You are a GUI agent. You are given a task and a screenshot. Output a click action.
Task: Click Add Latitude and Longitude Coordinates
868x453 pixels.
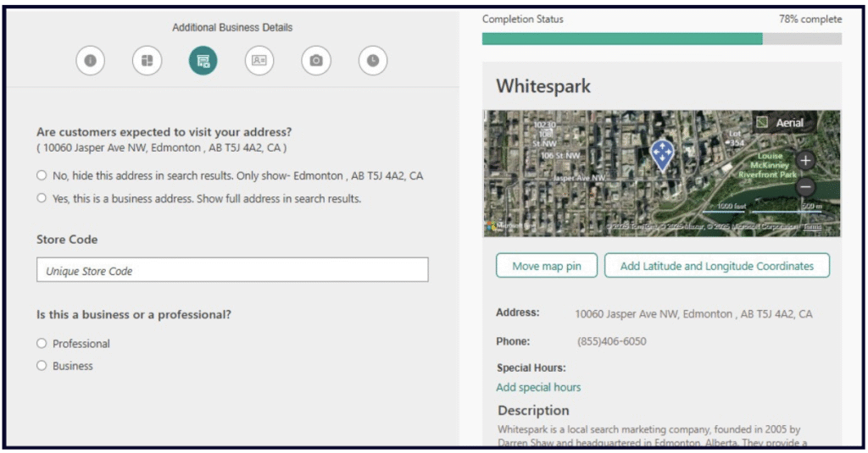(716, 266)
